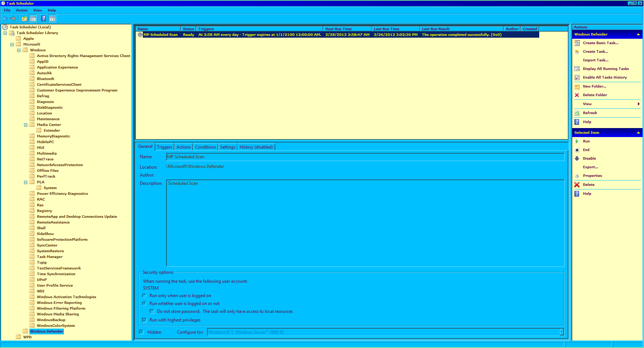
Task: Click the Task Scheduler title bar app icon
Action: click(3, 3)
